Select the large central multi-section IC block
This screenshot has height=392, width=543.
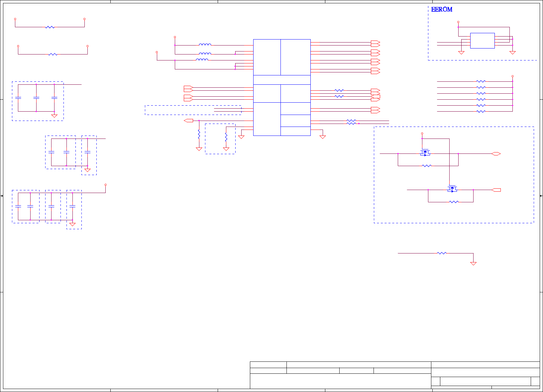282,87
